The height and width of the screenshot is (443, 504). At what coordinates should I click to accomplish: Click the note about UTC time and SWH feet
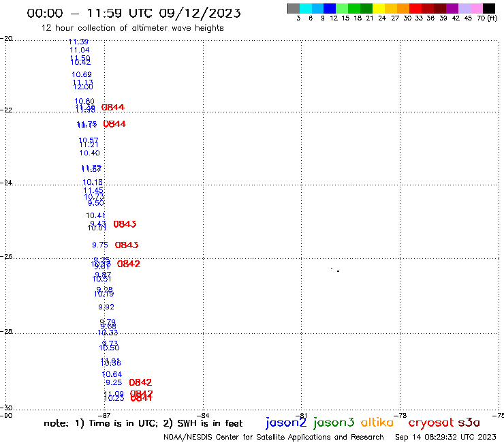click(143, 423)
